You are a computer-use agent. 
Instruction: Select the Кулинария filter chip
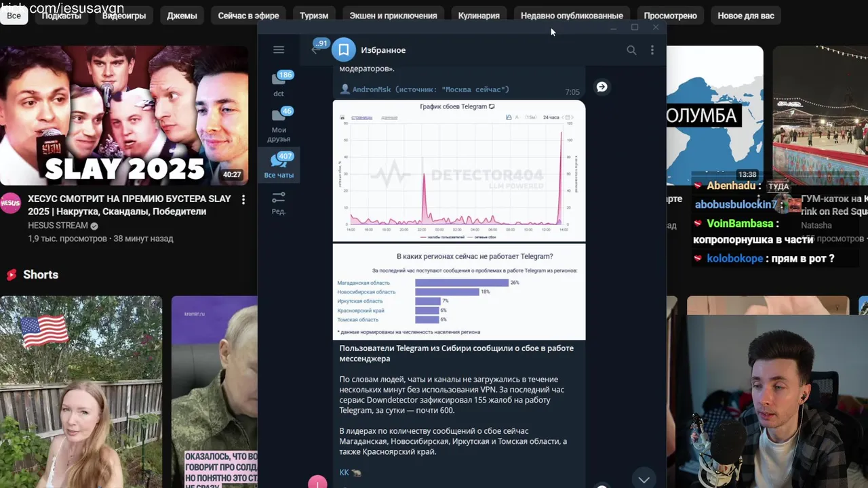pos(479,15)
